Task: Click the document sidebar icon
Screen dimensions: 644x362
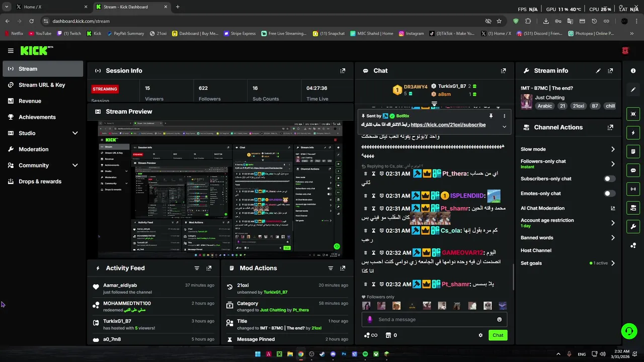Action: point(633,151)
